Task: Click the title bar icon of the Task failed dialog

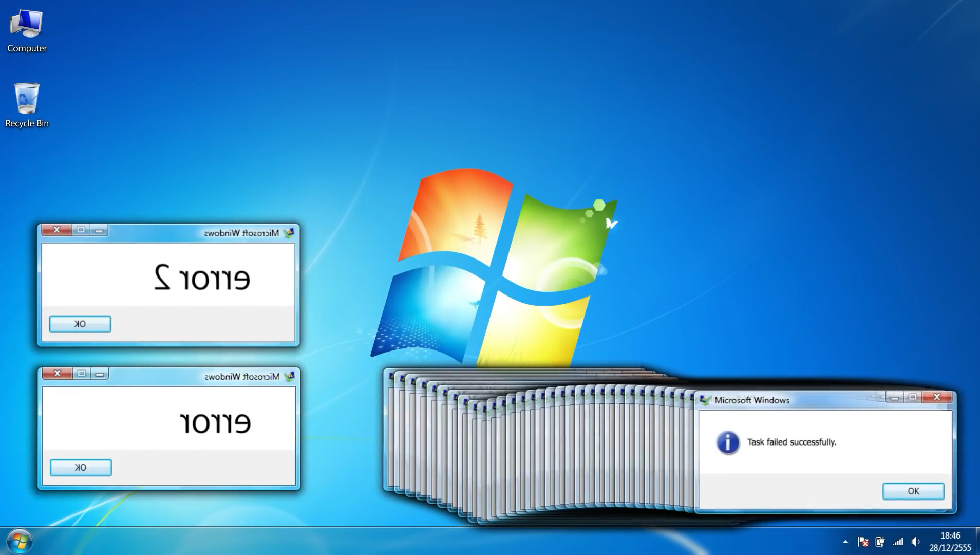Action: [706, 400]
